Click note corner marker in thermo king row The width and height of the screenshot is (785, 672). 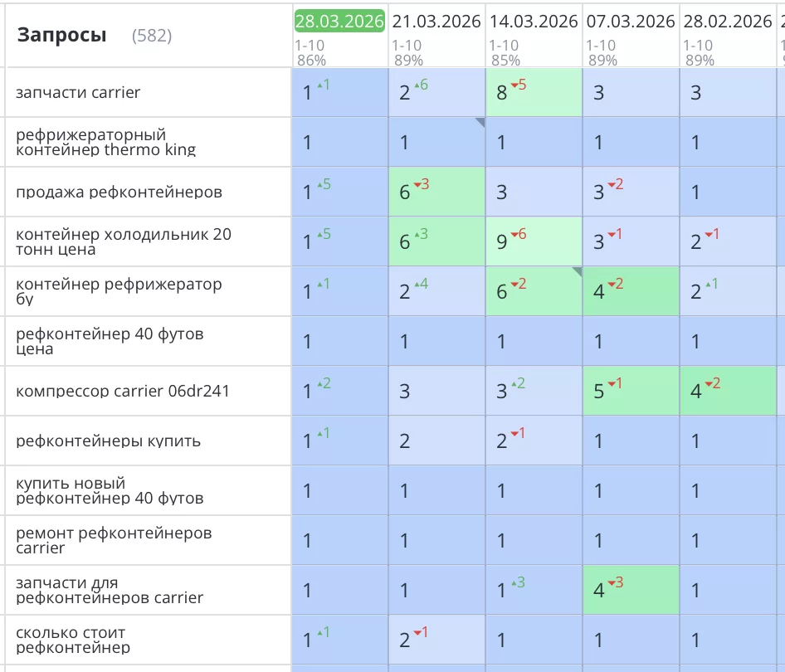click(480, 123)
